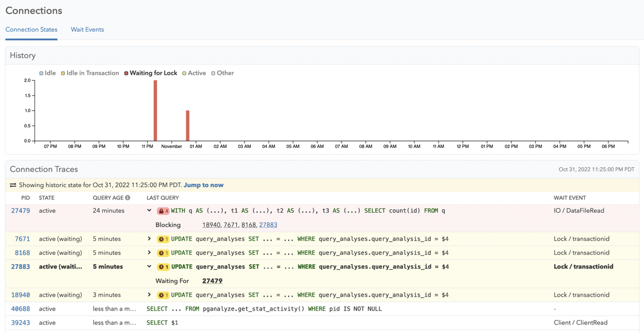Switch to the Wait Events tab

click(x=87, y=29)
